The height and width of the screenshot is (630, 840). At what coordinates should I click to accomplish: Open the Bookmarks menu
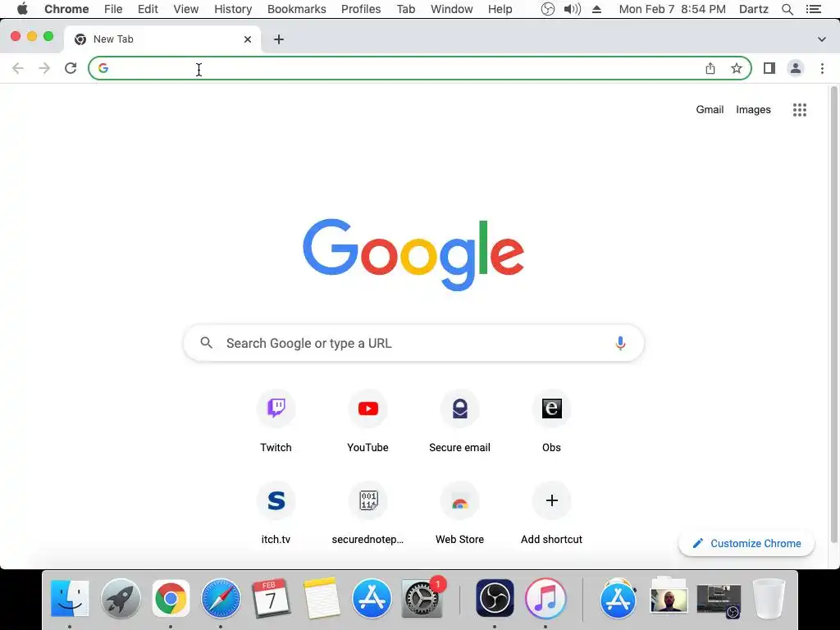296,9
